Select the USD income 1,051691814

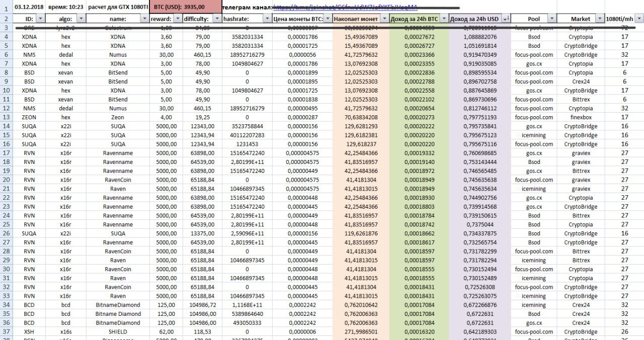479,46
